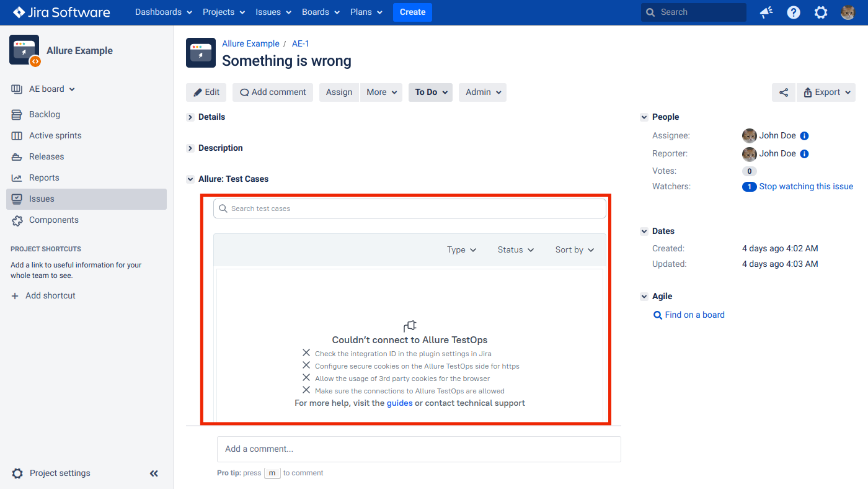Click the Reporter avatar image
This screenshot has height=489, width=868.
[750, 154]
